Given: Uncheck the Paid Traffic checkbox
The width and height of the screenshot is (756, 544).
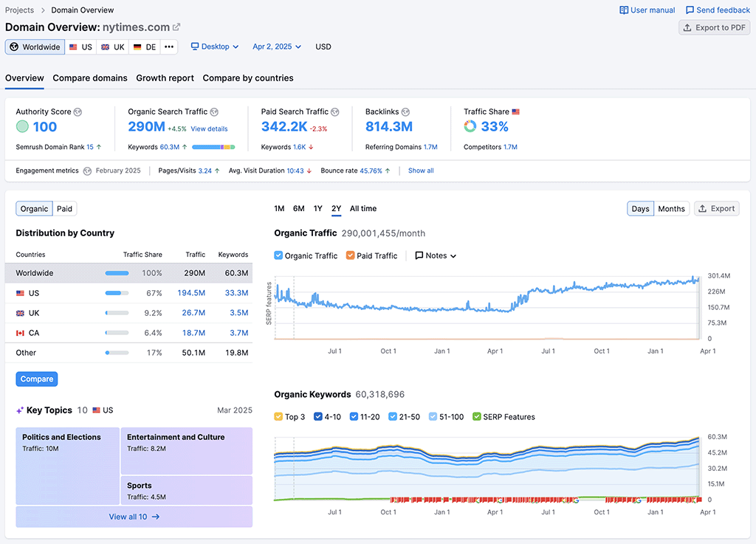Looking at the screenshot, I should [351, 255].
